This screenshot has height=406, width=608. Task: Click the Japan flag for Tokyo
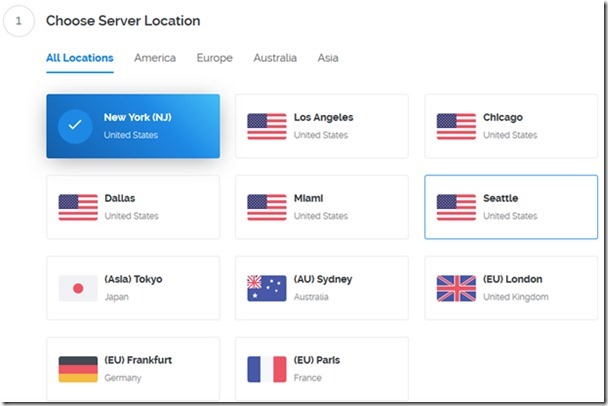77,288
